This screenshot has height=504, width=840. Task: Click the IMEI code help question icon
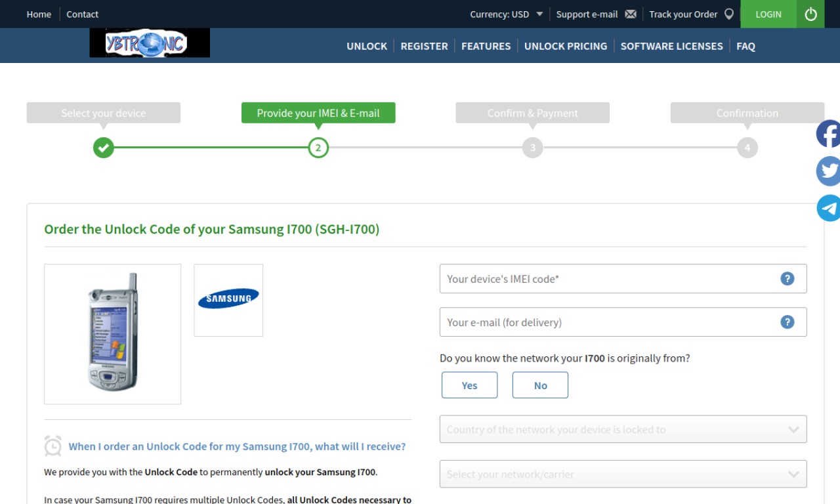pos(787,278)
